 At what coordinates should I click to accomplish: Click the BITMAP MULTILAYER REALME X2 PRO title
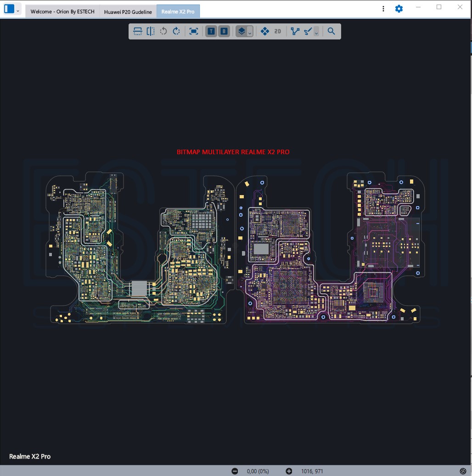point(233,152)
